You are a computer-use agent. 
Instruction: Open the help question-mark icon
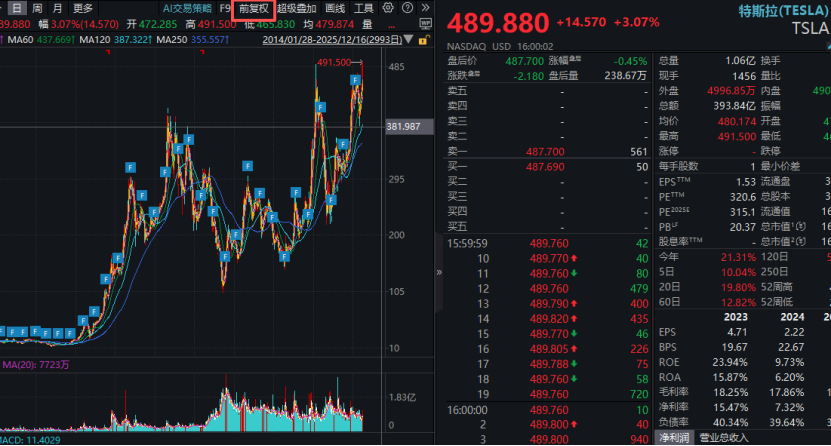[x=408, y=8]
